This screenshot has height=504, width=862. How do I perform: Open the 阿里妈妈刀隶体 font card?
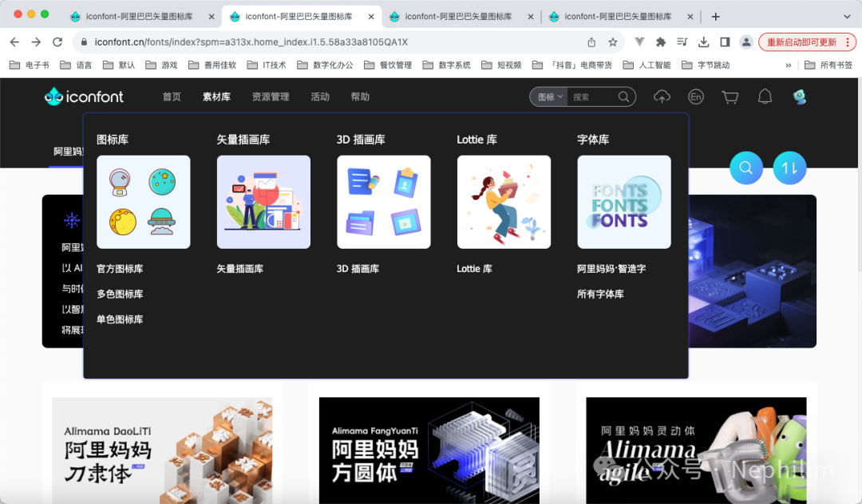pyautogui.click(x=162, y=451)
